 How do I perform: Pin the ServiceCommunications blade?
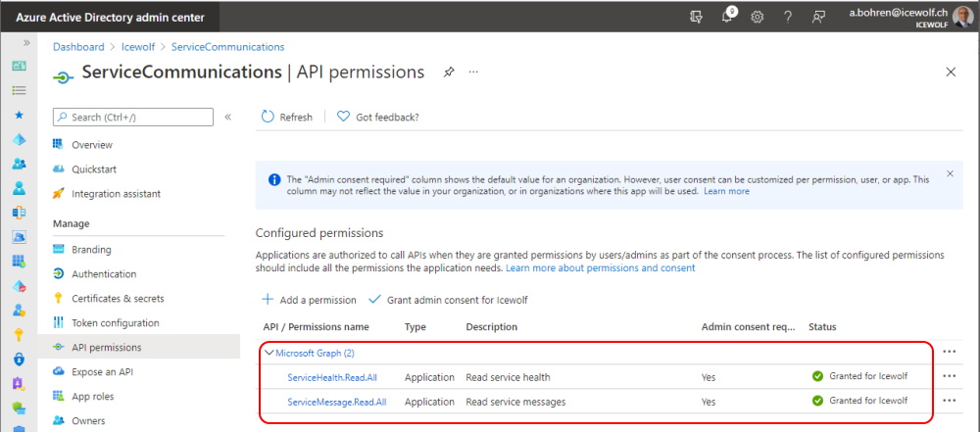point(449,72)
